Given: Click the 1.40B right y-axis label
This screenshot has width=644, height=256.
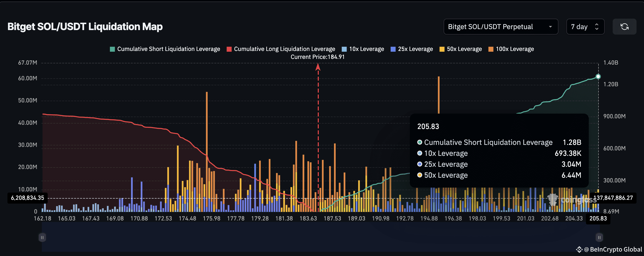Looking at the screenshot, I should point(611,63).
